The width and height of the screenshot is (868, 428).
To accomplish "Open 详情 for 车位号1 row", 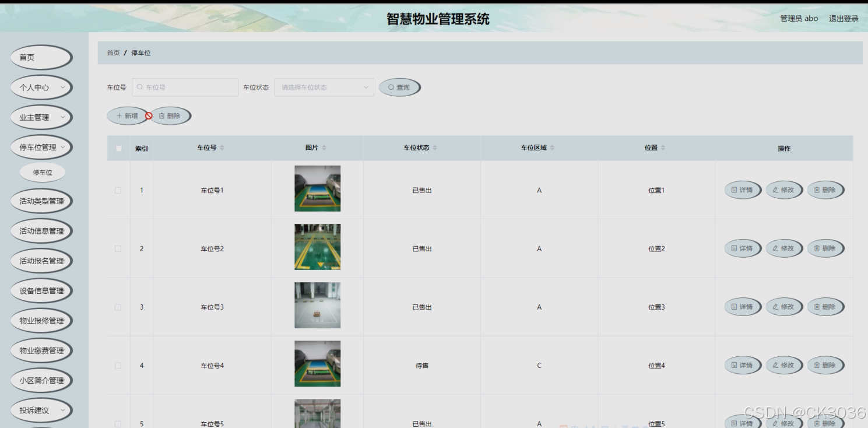I will click(x=743, y=190).
